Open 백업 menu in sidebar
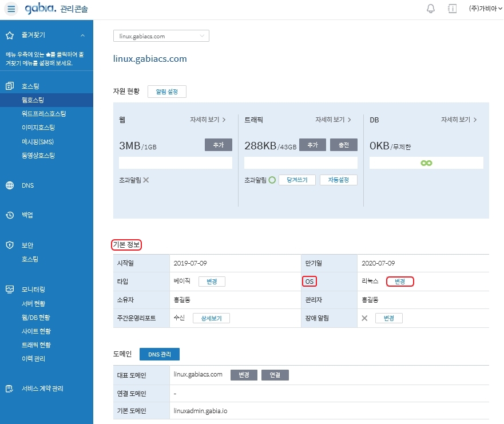 click(27, 215)
